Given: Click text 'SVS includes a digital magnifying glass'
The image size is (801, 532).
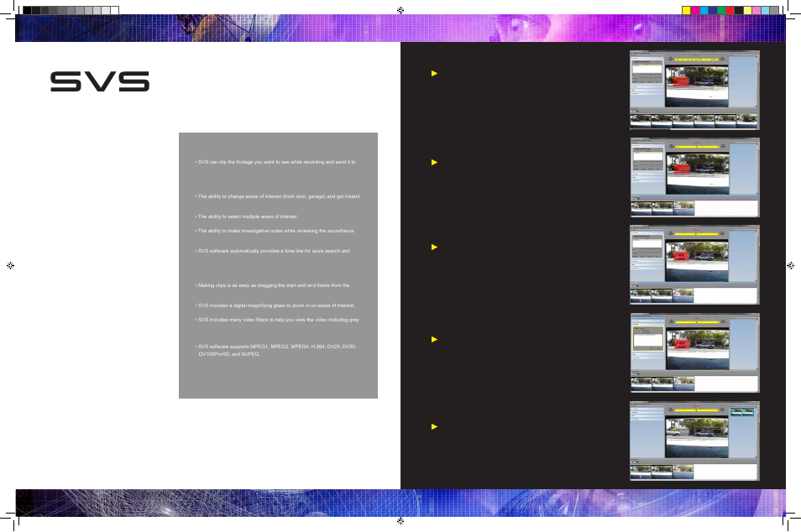Looking at the screenshot, I should click(x=240, y=305).
